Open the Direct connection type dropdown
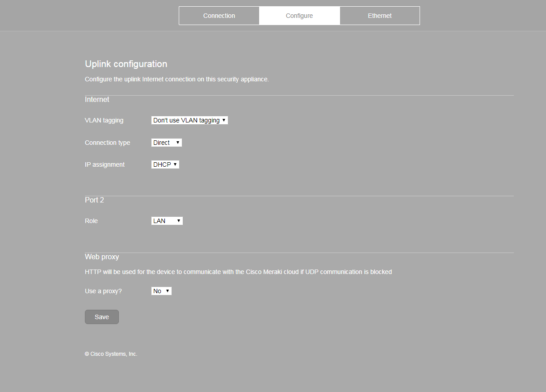This screenshot has height=392, width=546. point(167,143)
